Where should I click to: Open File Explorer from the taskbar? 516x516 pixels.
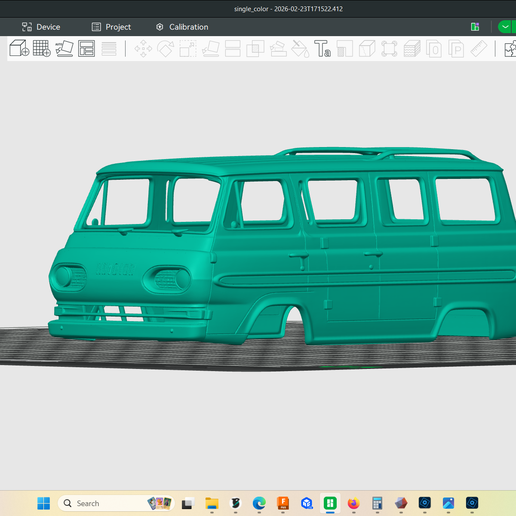coord(212,503)
